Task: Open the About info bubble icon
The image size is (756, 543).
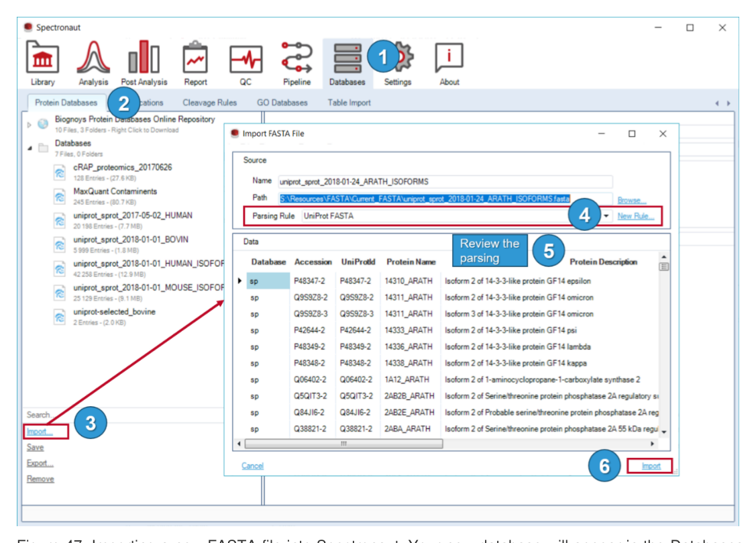Action: [x=449, y=58]
